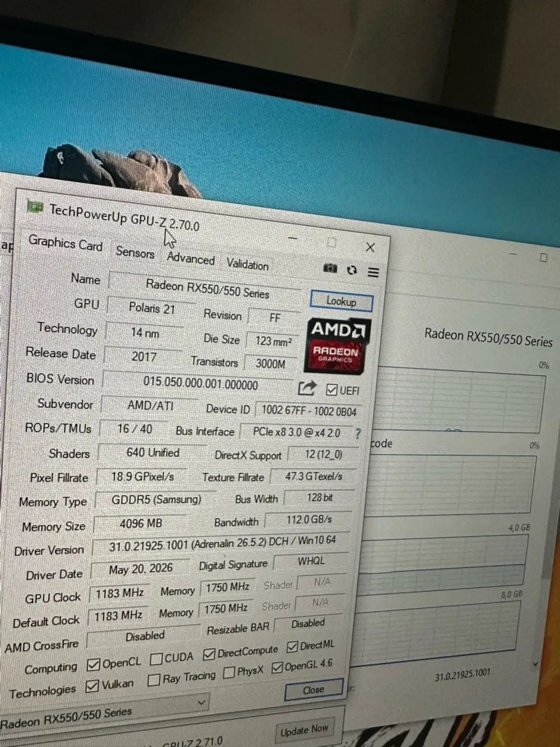Click the BIOS export share icon
The image size is (560, 747).
(307, 388)
